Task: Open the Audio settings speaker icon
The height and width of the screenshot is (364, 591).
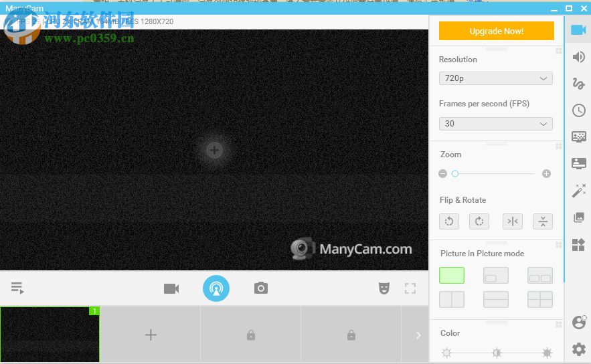Action: (578, 57)
